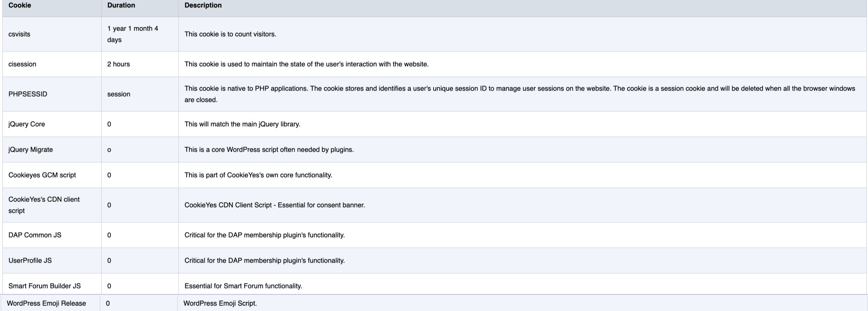Click the jQuery Migrate cookie name

31,150
